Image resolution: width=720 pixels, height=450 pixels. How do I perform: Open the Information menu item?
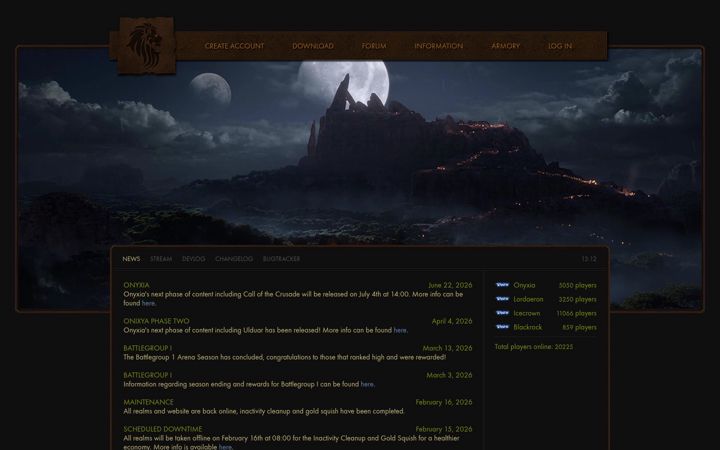(x=439, y=46)
